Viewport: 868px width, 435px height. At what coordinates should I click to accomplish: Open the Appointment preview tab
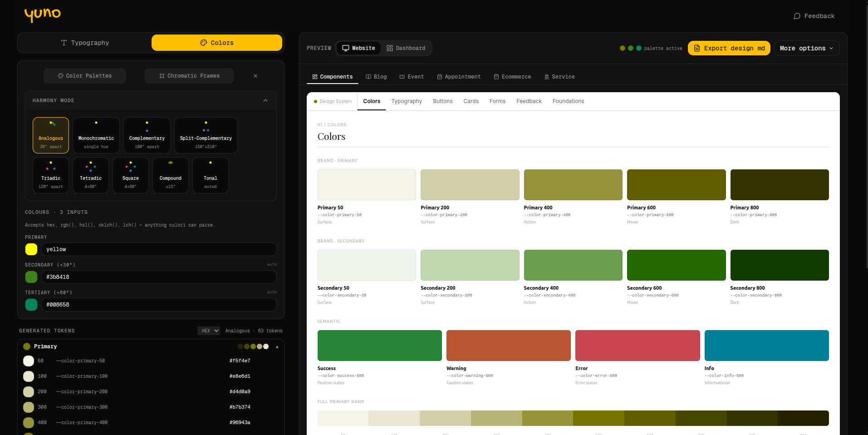(x=459, y=77)
